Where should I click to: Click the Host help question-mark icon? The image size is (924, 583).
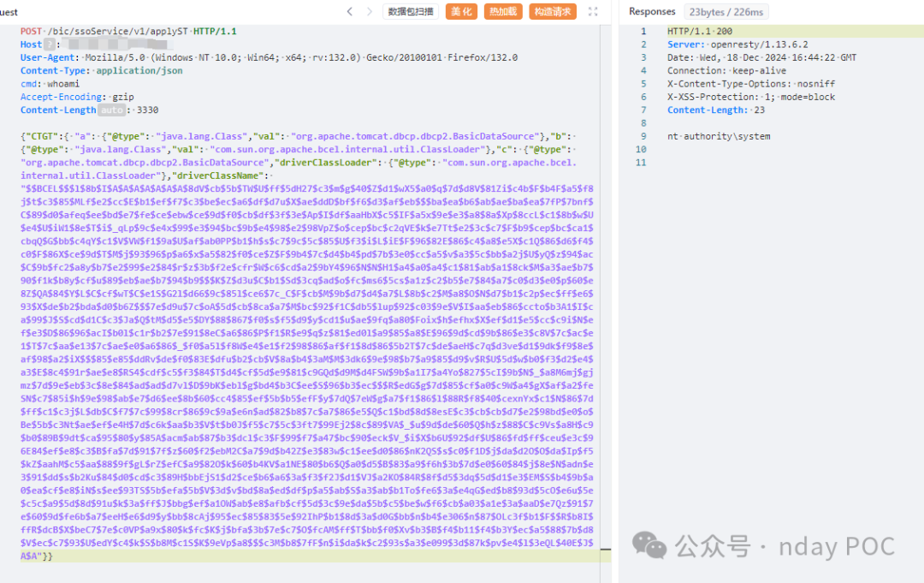[x=50, y=45]
